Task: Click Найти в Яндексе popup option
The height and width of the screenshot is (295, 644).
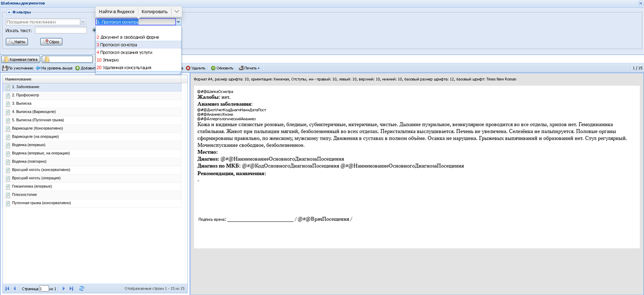Action: pos(116,11)
